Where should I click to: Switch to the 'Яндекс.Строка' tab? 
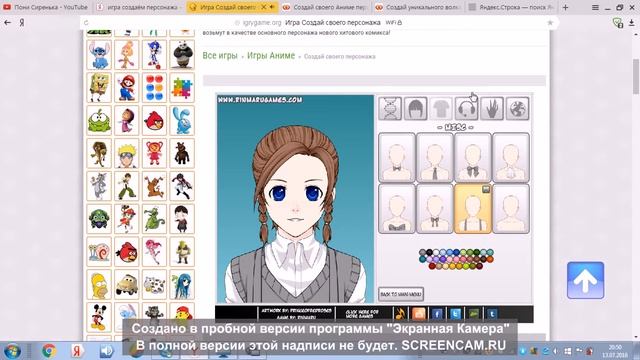pos(511,7)
